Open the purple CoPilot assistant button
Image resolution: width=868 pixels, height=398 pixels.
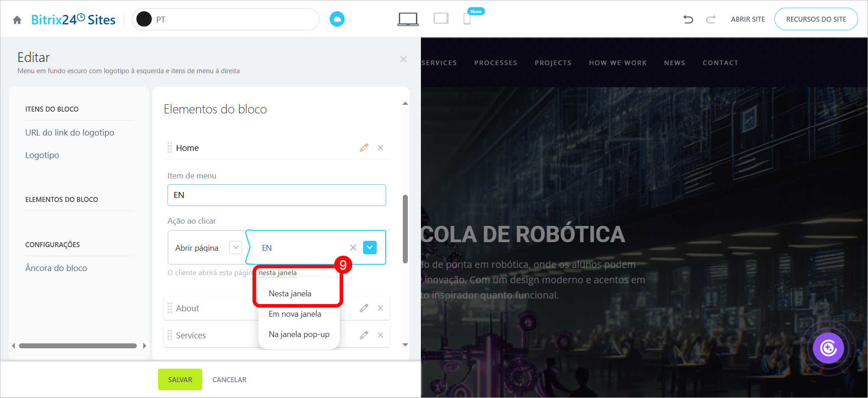pyautogui.click(x=828, y=348)
